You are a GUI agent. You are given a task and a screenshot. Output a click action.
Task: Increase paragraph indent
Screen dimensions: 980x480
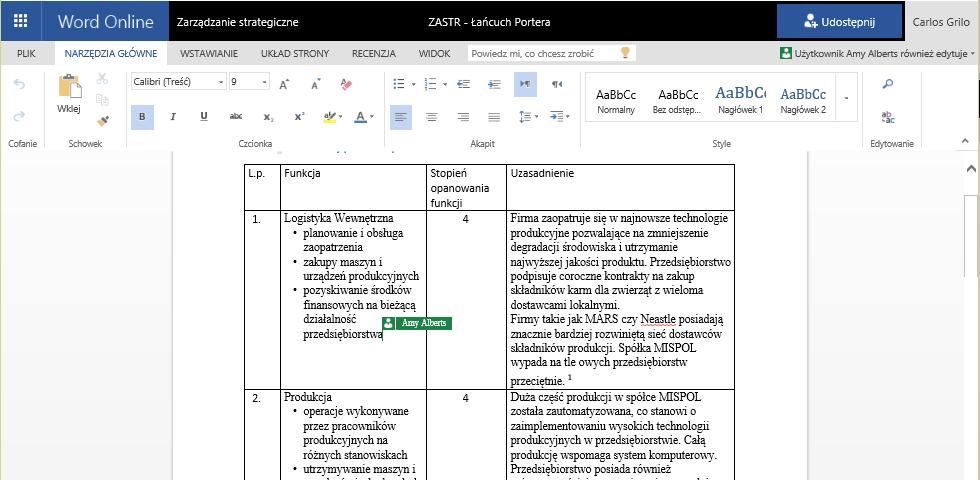click(x=494, y=84)
